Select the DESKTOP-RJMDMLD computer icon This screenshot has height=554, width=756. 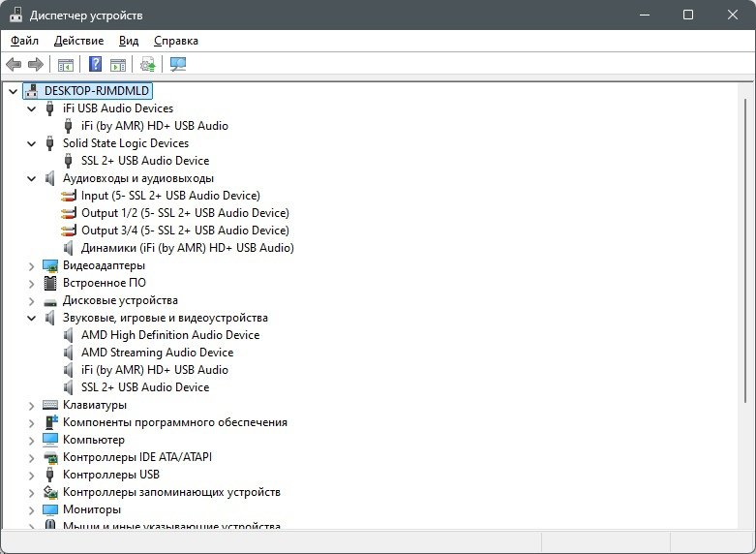32,91
